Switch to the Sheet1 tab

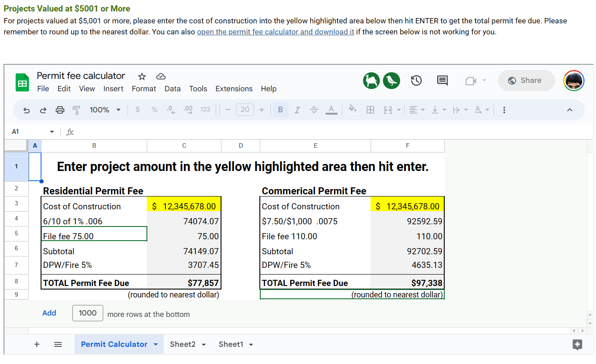(231, 345)
